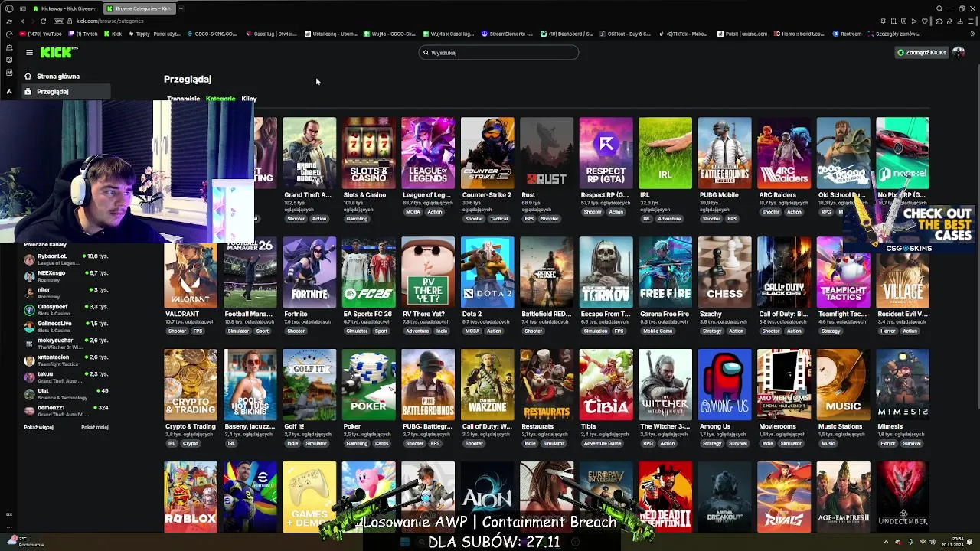
Task: Open the PUBG Mobile category thumbnail
Action: (724, 153)
